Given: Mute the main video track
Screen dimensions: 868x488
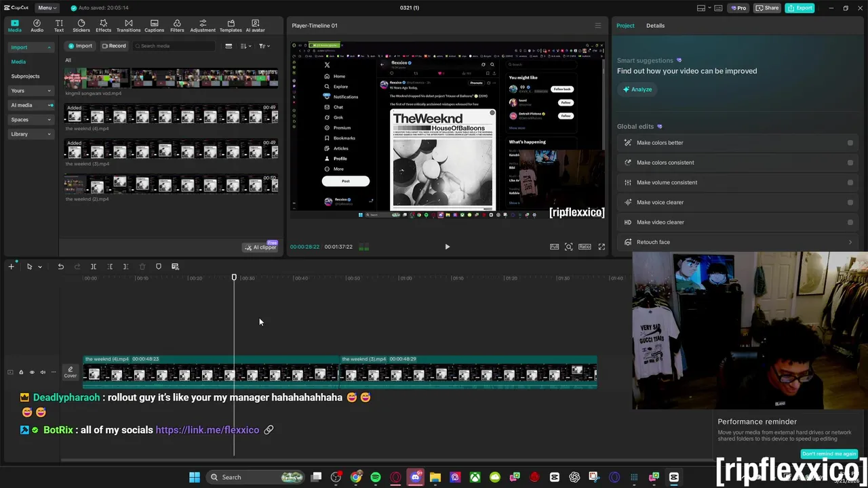Looking at the screenshot, I should click(43, 372).
